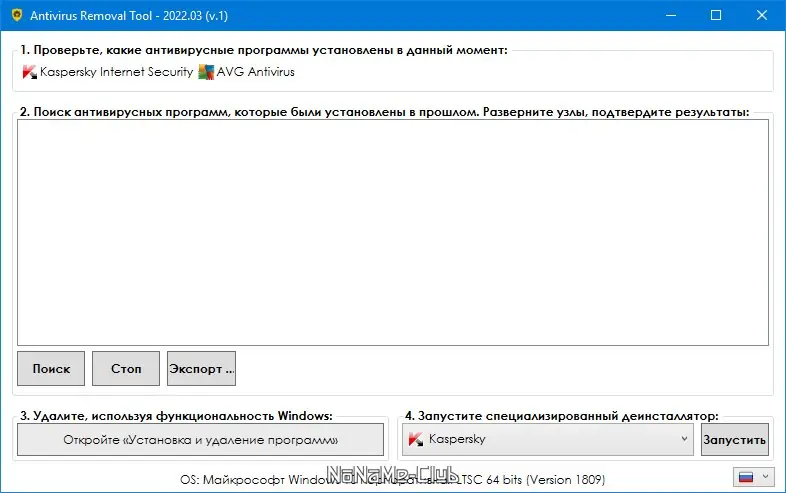Open the language selector dropdown arrow
The width and height of the screenshot is (786, 493).
coord(765,476)
